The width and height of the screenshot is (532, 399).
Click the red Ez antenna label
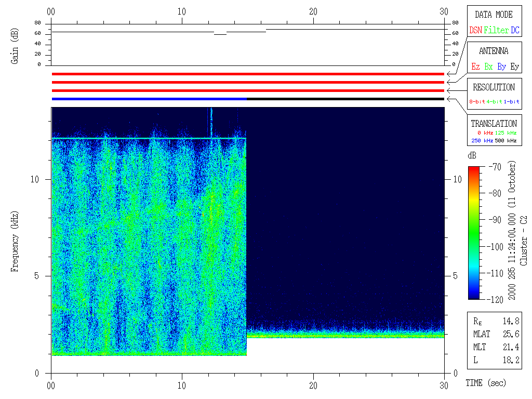(475, 66)
